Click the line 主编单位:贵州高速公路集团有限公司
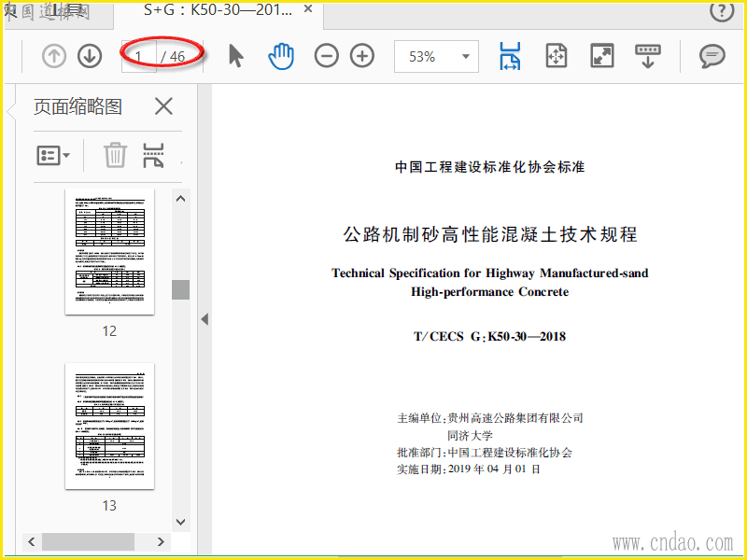The width and height of the screenshot is (747, 560). [x=490, y=418]
